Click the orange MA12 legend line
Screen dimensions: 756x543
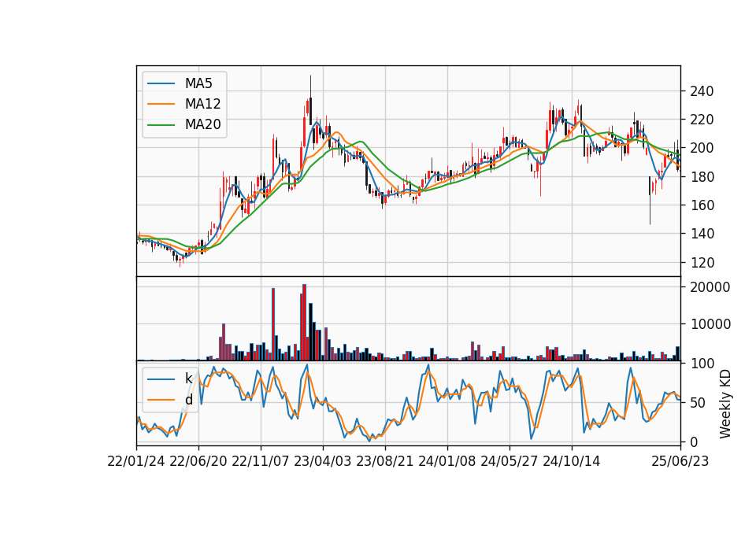[161, 104]
